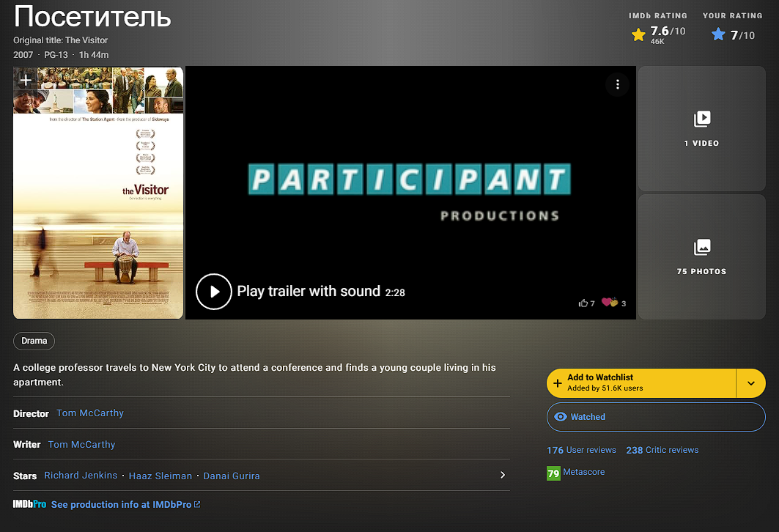Click the 7.6/10 IMDb rating value

point(668,32)
